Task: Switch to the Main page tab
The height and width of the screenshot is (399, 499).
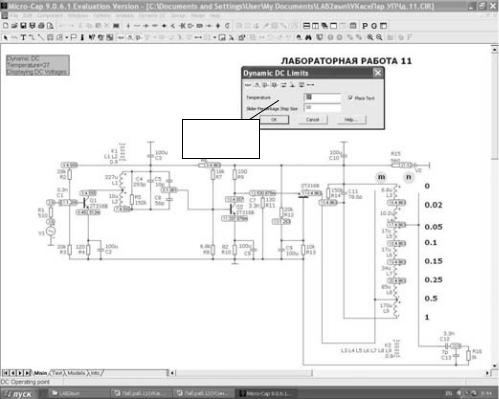Action: point(41,373)
